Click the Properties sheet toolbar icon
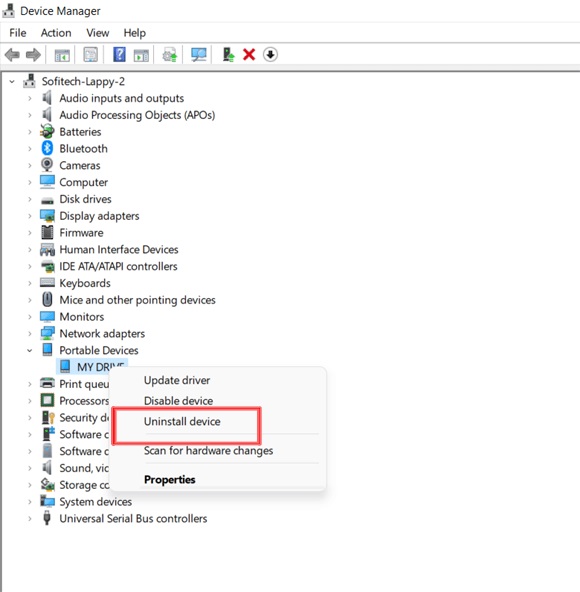Image resolution: width=580 pixels, height=592 pixels. click(x=91, y=55)
